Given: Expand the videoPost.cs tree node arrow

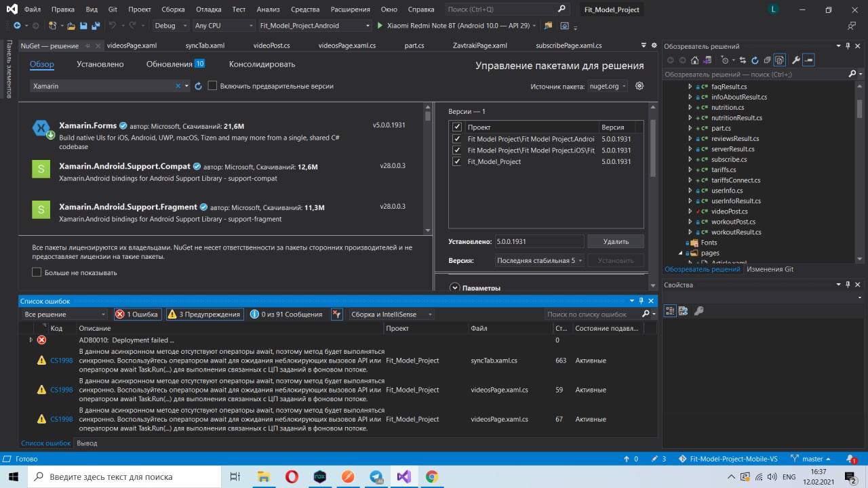Looking at the screenshot, I should [x=690, y=211].
